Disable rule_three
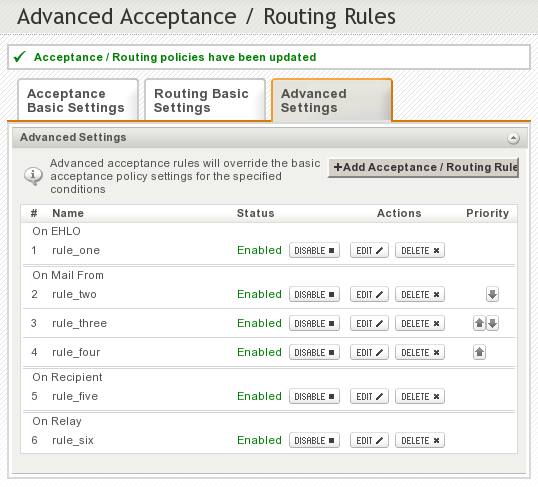 (314, 323)
